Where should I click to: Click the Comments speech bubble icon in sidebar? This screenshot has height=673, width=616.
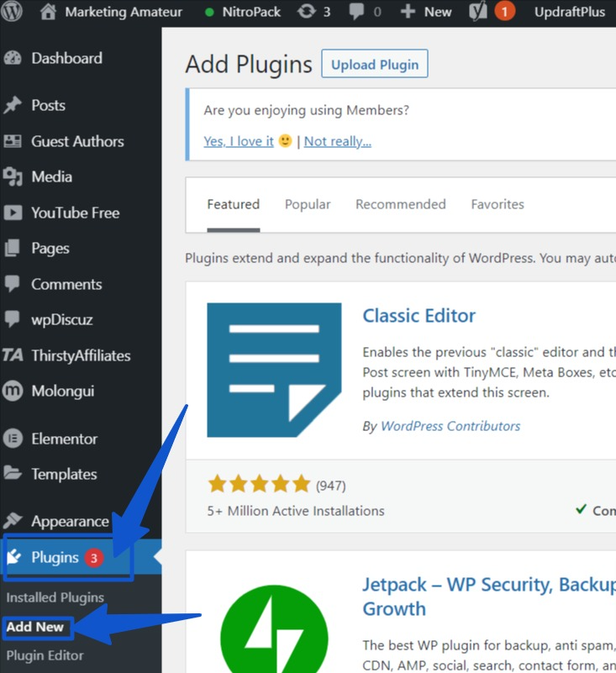13,284
